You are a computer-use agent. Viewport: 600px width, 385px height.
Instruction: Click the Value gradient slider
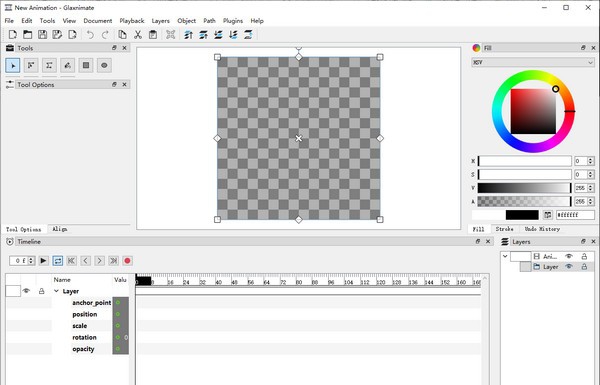click(x=525, y=188)
